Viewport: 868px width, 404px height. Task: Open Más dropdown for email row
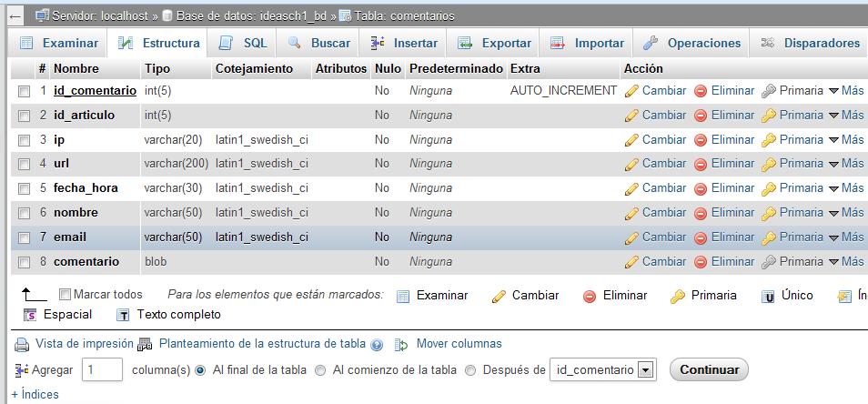pos(846,237)
